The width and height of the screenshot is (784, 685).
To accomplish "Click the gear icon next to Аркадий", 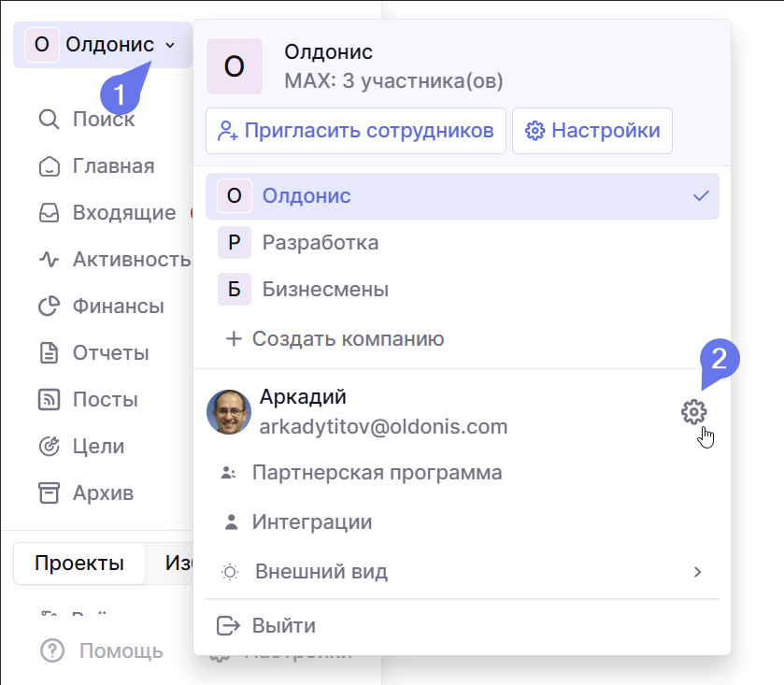I will coord(693,411).
